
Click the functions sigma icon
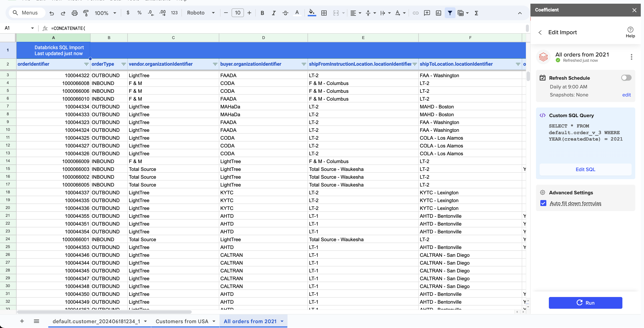(476, 13)
